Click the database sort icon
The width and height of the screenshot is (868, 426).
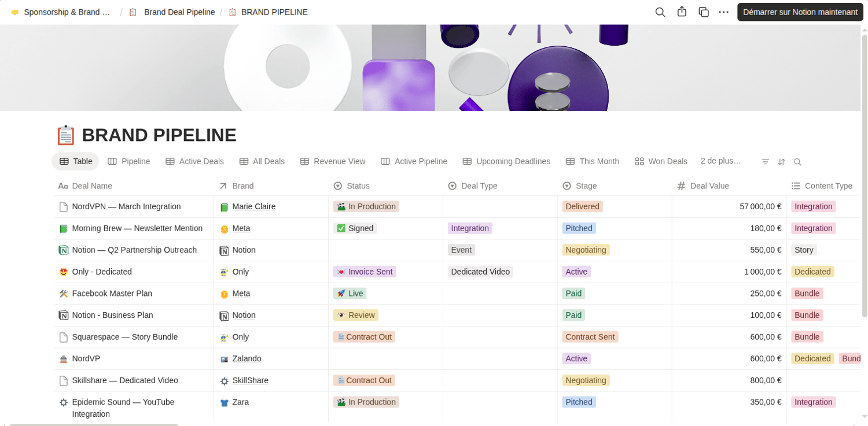click(781, 162)
